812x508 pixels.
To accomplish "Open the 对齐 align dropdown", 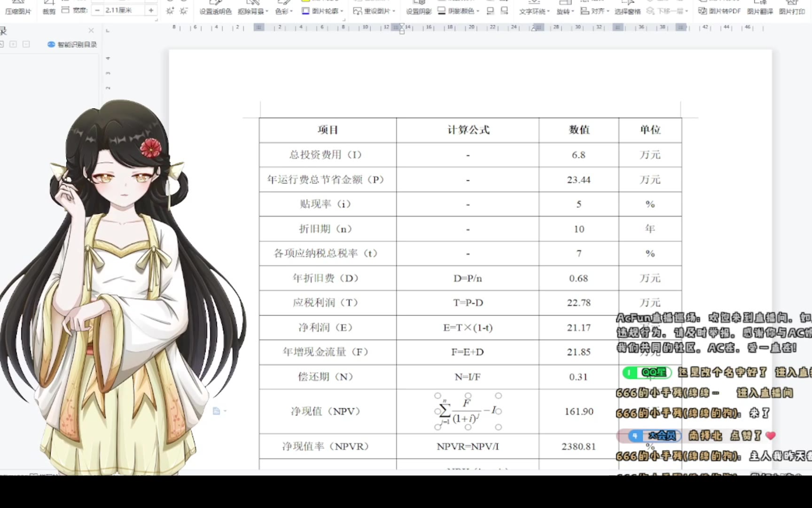I will tap(595, 11).
